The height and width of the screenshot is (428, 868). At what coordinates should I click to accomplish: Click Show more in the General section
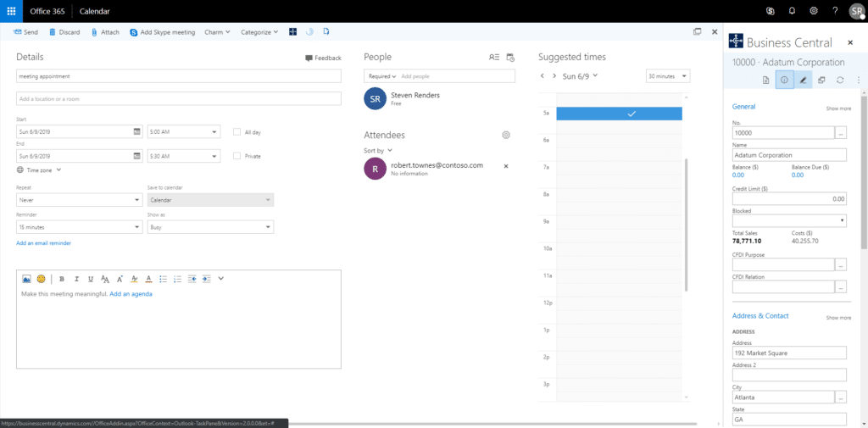point(838,108)
